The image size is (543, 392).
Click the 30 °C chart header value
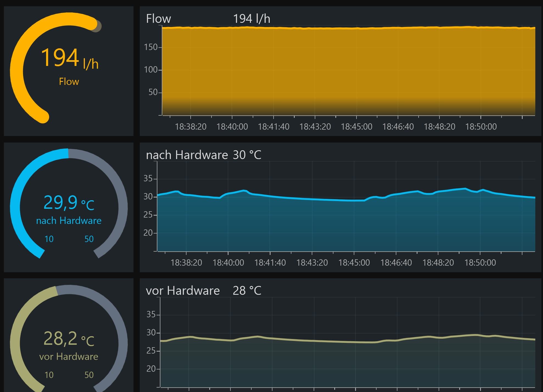247,155
